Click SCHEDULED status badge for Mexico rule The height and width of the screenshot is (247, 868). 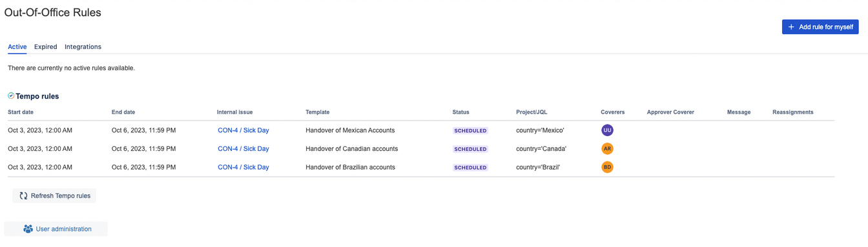click(x=470, y=130)
